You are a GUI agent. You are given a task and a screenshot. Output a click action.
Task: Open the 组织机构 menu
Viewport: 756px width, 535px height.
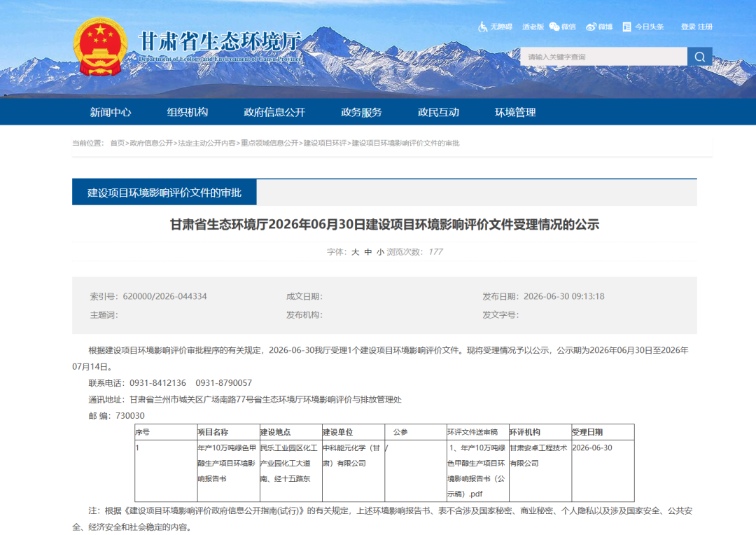point(188,113)
